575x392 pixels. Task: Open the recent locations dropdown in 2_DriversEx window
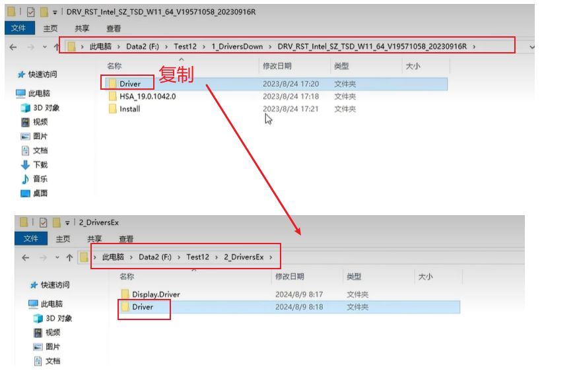click(x=57, y=257)
